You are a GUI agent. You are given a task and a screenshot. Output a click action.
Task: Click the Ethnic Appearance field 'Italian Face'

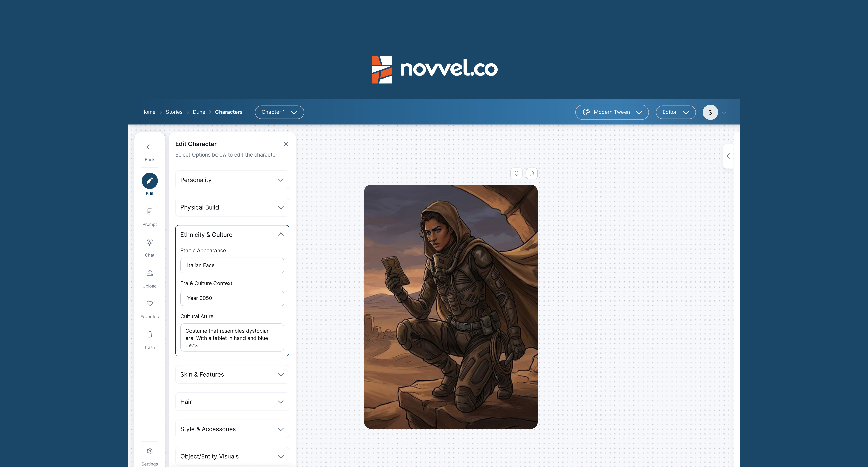tap(232, 265)
